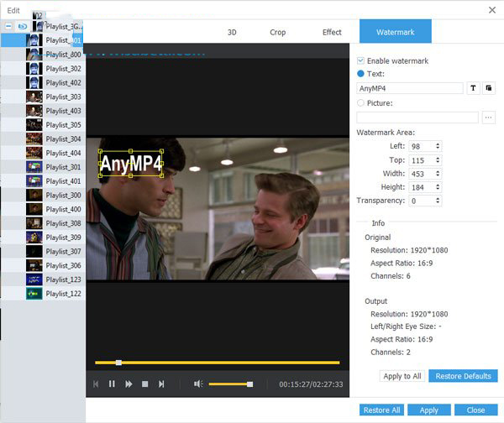
Task: Select the Playlist_309 thumbnail
Action: click(34, 238)
